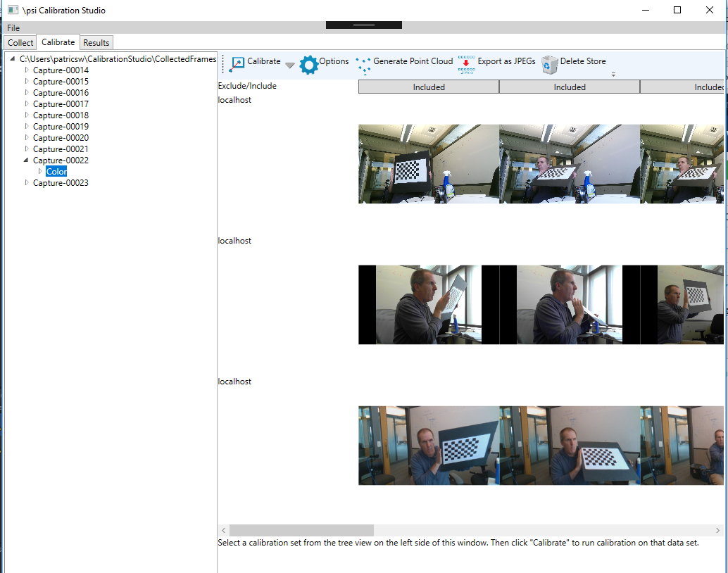Screen dimensions: 728x573
Task: Collapse the Capture-00022 node
Action: (26, 160)
